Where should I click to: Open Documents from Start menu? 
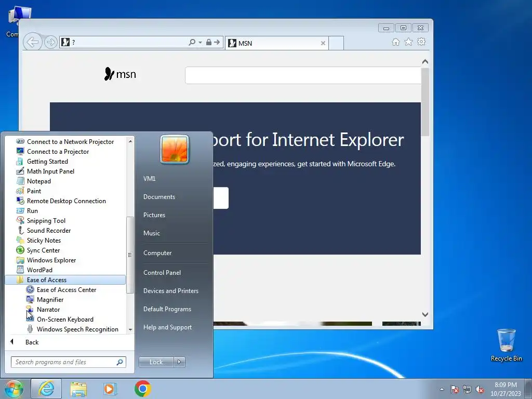159,197
